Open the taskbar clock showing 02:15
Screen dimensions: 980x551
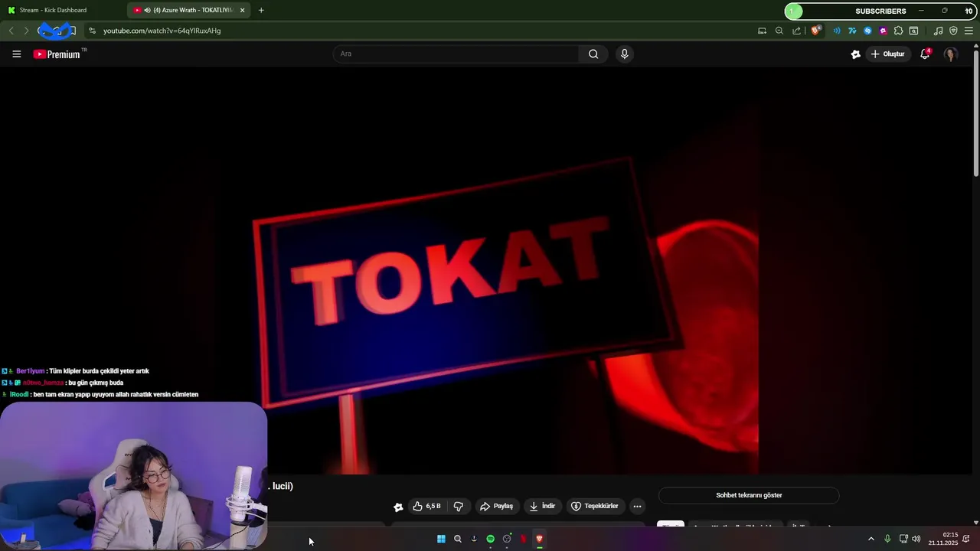(x=943, y=539)
